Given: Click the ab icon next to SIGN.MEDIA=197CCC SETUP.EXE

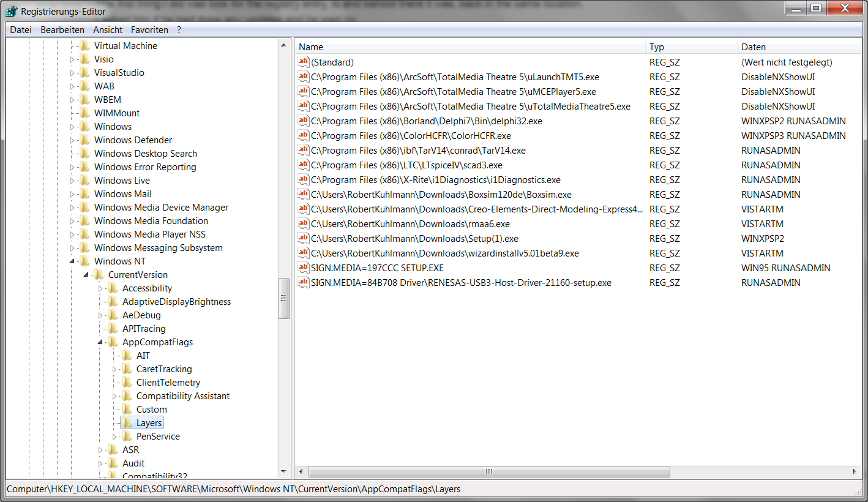Looking at the screenshot, I should [x=304, y=268].
